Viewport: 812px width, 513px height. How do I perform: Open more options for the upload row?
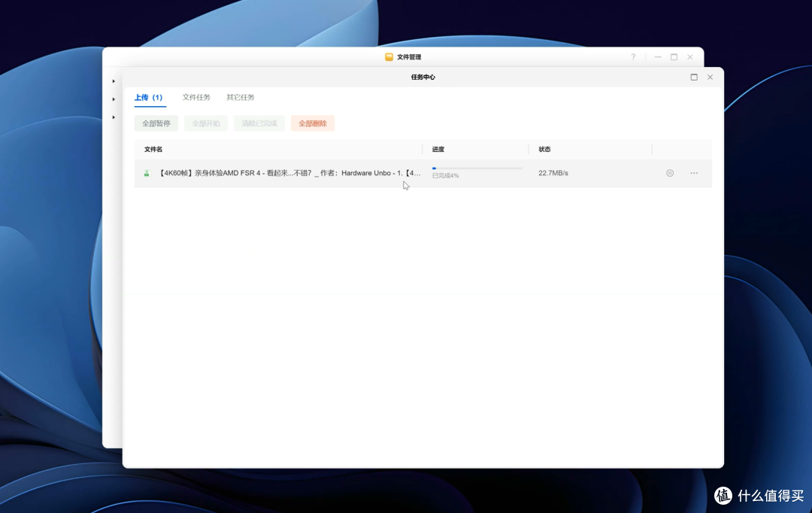(x=694, y=173)
